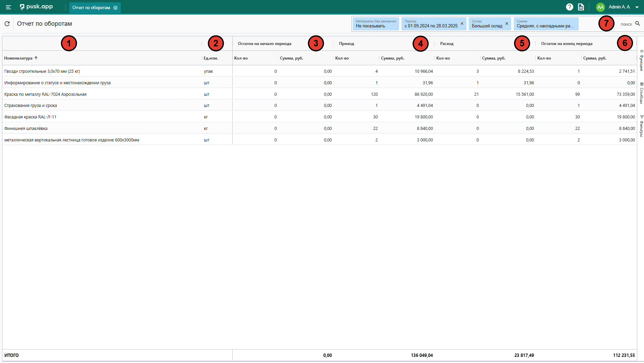Select row Информирование о статусе и местонахождении груза
Screen dimensions: 644x363
click(319, 83)
